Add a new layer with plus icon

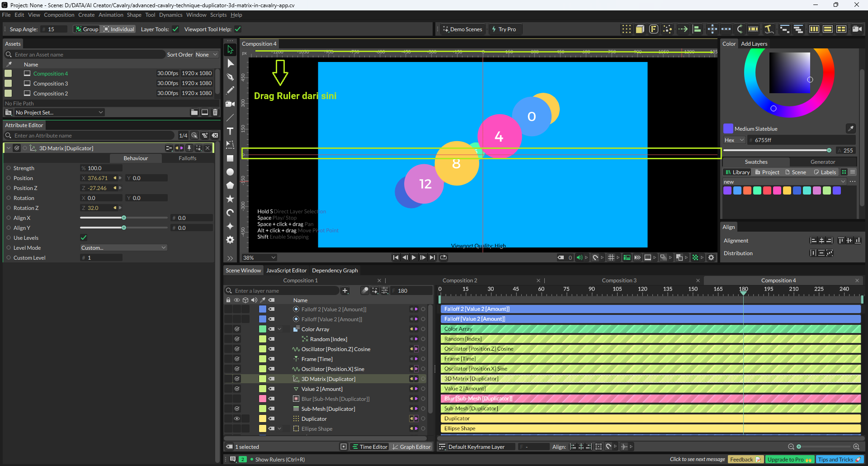click(345, 291)
